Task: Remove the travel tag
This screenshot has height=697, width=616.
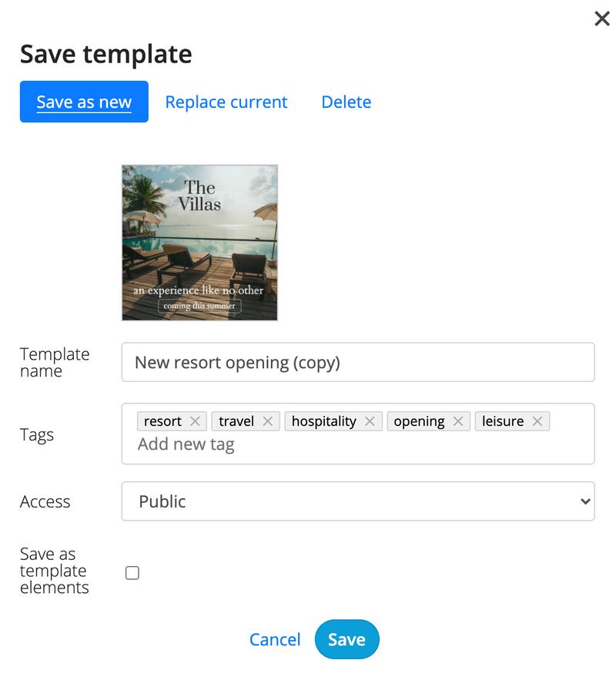Action: coord(267,421)
